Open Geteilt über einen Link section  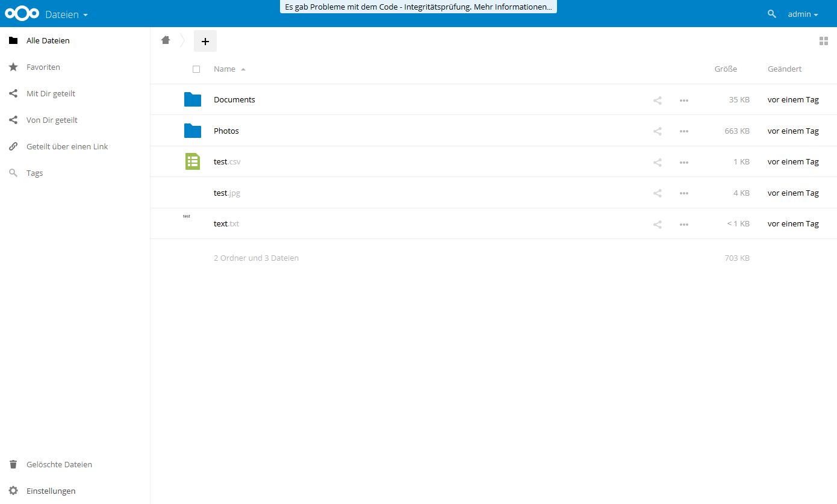(x=66, y=146)
